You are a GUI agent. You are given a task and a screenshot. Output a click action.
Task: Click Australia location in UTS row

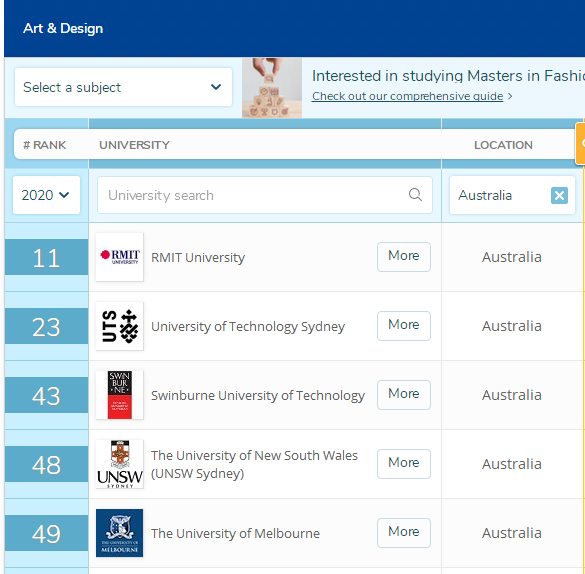(512, 326)
